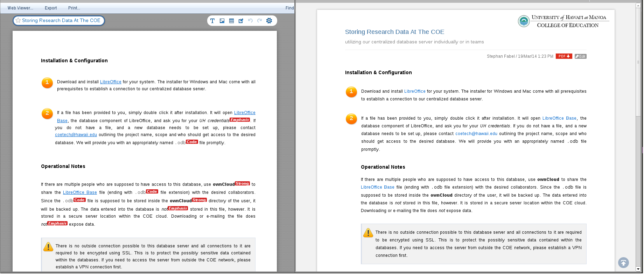Click the star icon beside the document title
The image size is (644, 274).
point(18,21)
